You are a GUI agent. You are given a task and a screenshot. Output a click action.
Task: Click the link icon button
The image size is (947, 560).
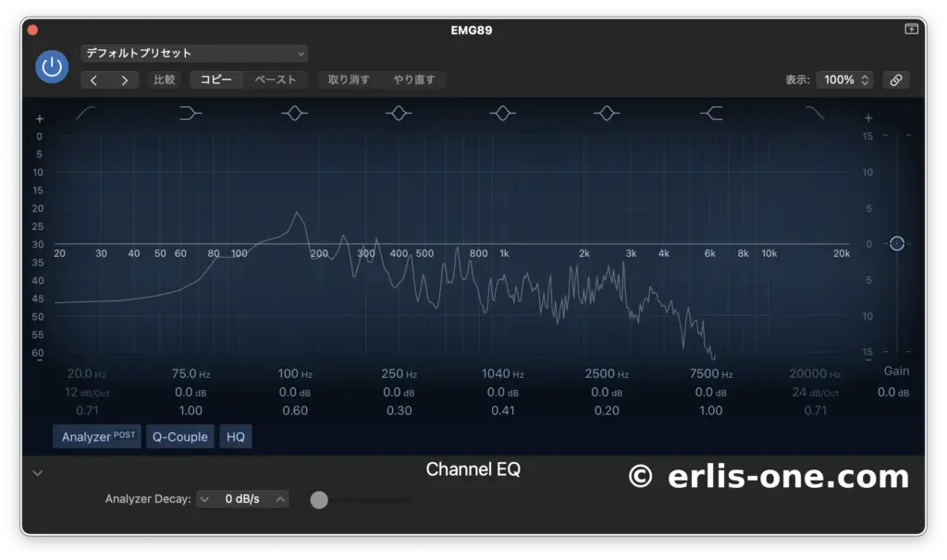[x=895, y=79]
